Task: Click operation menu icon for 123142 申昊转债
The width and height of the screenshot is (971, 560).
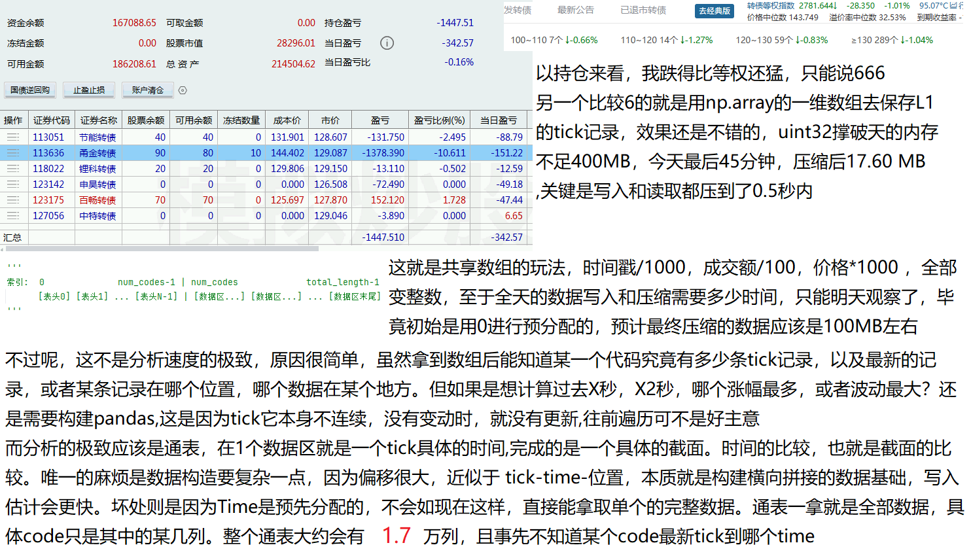Action: [13, 184]
